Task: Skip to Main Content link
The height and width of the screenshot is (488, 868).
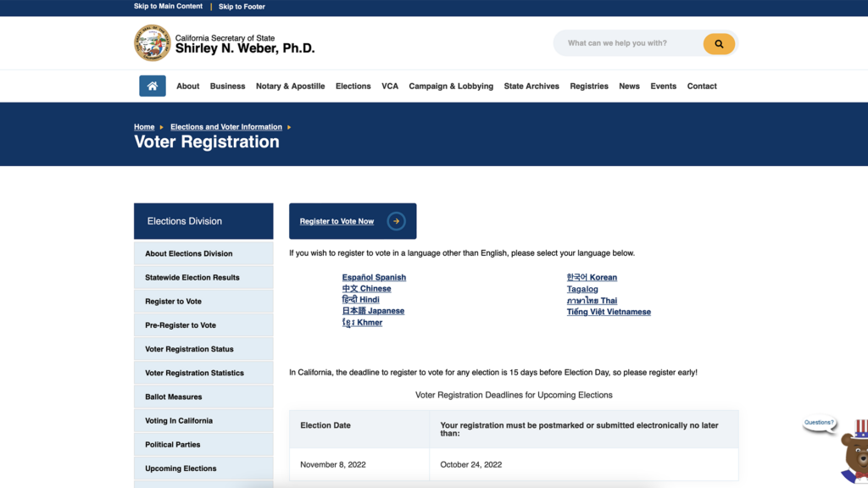Action: click(169, 6)
